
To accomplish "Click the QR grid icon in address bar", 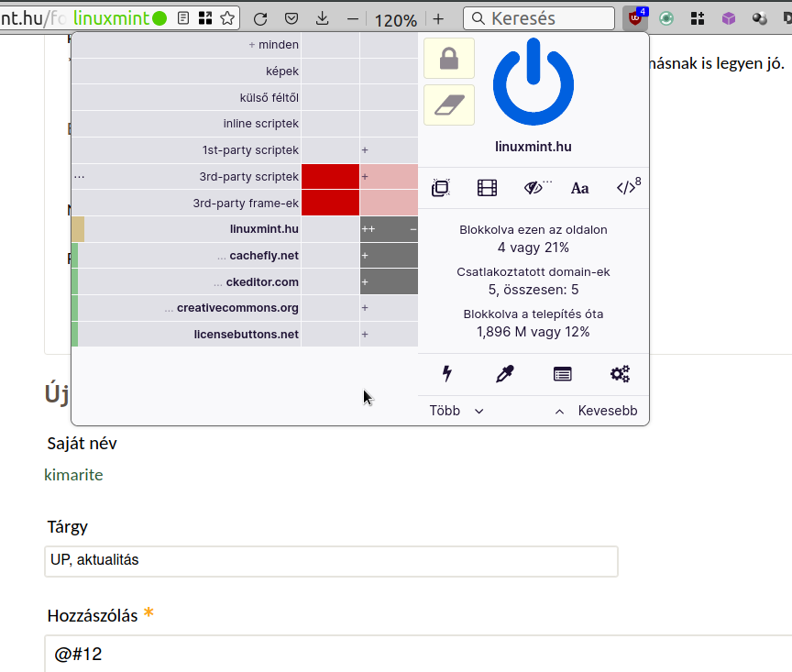I will [205, 18].
